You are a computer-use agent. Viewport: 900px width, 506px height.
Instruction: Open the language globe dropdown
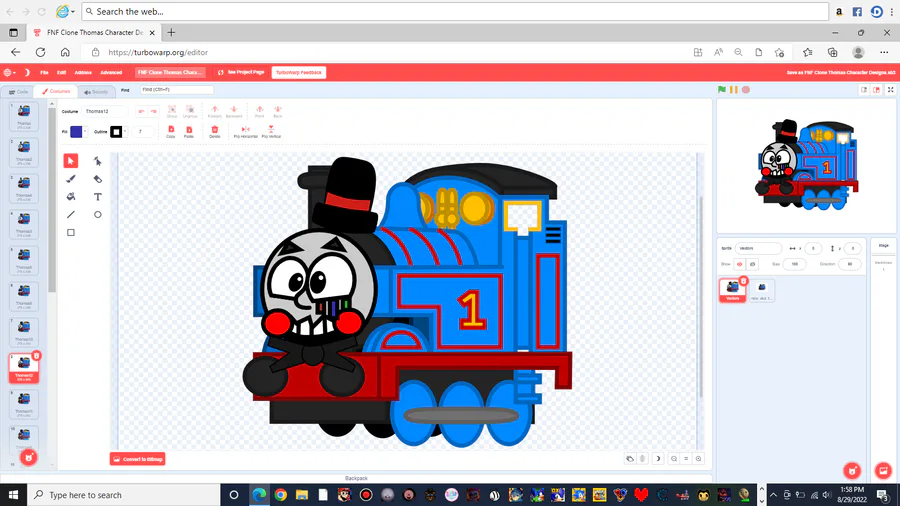pos(9,72)
